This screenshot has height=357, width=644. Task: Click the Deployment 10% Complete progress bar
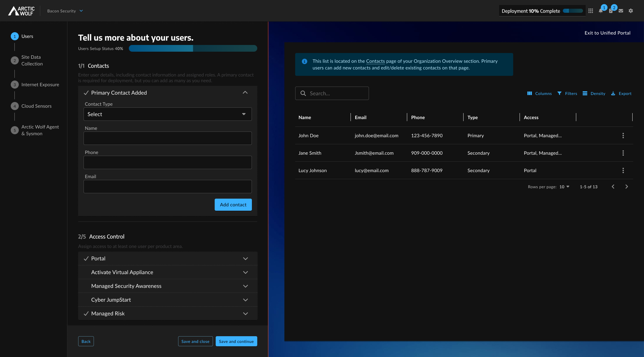click(x=573, y=11)
